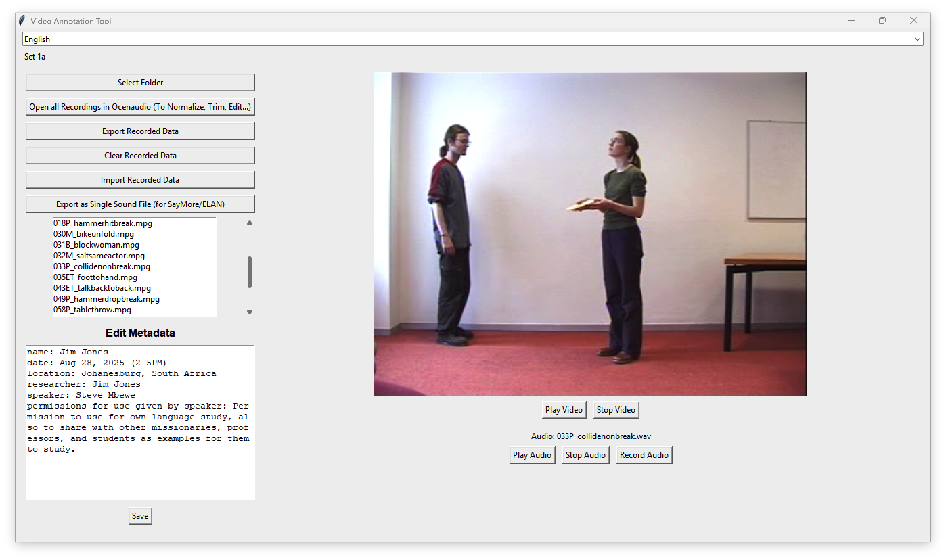Select the Python feather icon in title bar
The height and width of the screenshot is (560, 946).
pyautogui.click(x=22, y=21)
